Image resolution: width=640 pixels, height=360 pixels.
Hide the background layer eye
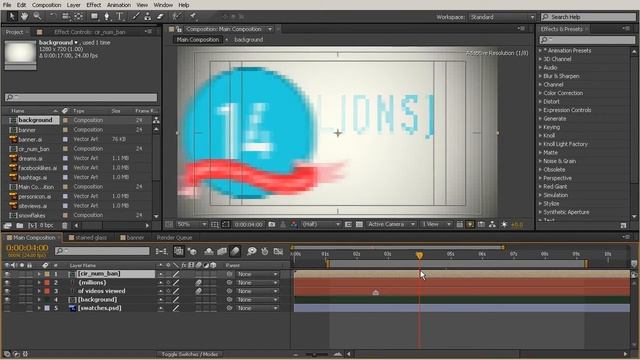[x=7, y=300]
